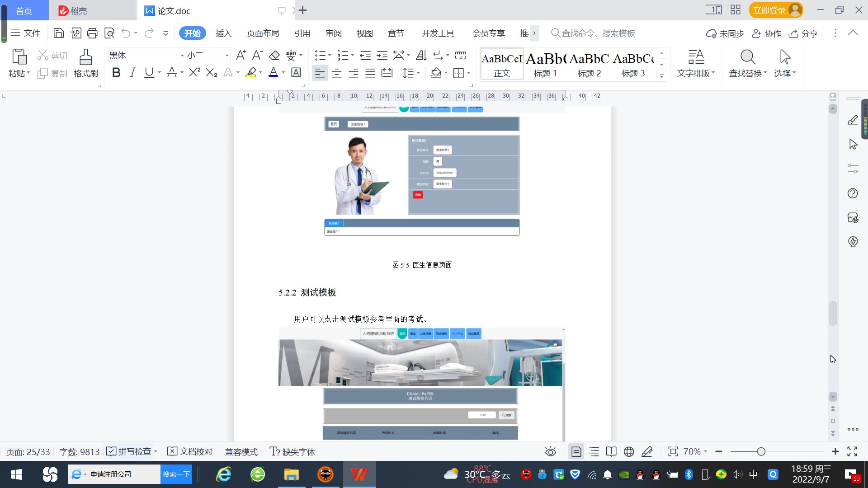Click the Print icon
Image resolution: width=868 pixels, height=488 pixels.
point(92,33)
